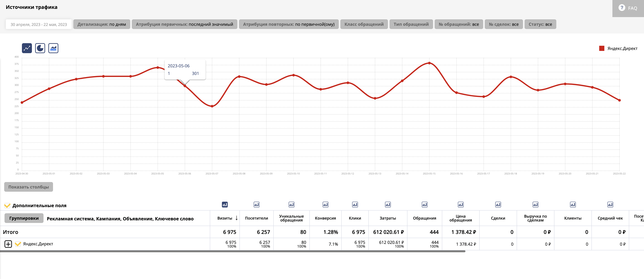
Task: Plot Затраты column on chart
Action: click(x=387, y=205)
